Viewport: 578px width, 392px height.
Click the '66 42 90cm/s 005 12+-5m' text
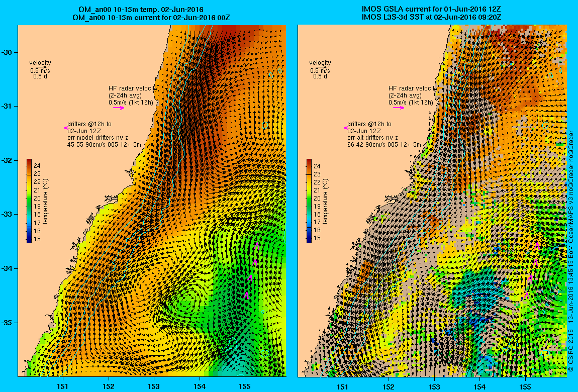pyautogui.click(x=383, y=145)
